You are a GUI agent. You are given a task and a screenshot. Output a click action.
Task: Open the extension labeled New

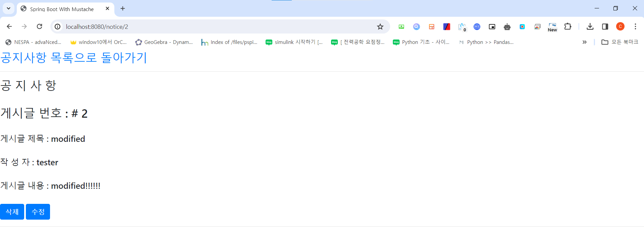[552, 27]
